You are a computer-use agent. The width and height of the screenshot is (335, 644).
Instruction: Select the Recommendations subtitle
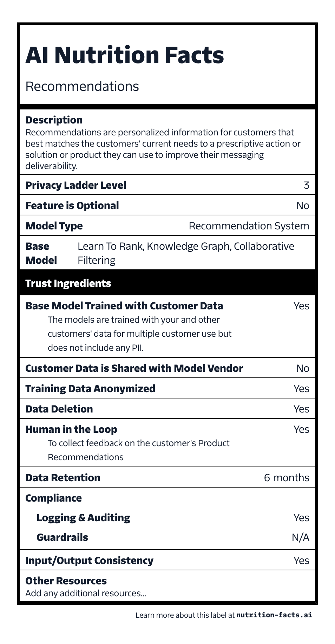pyautogui.click(x=82, y=86)
